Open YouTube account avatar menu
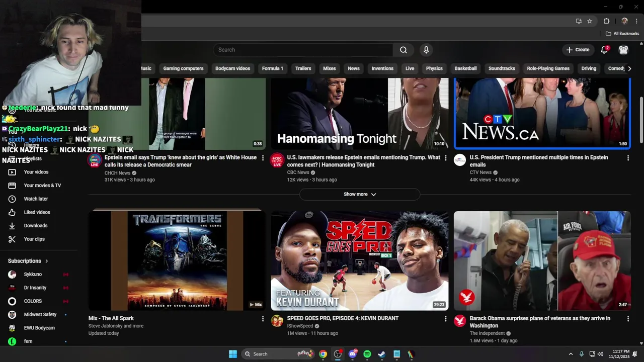This screenshot has height=362, width=644. click(x=623, y=50)
